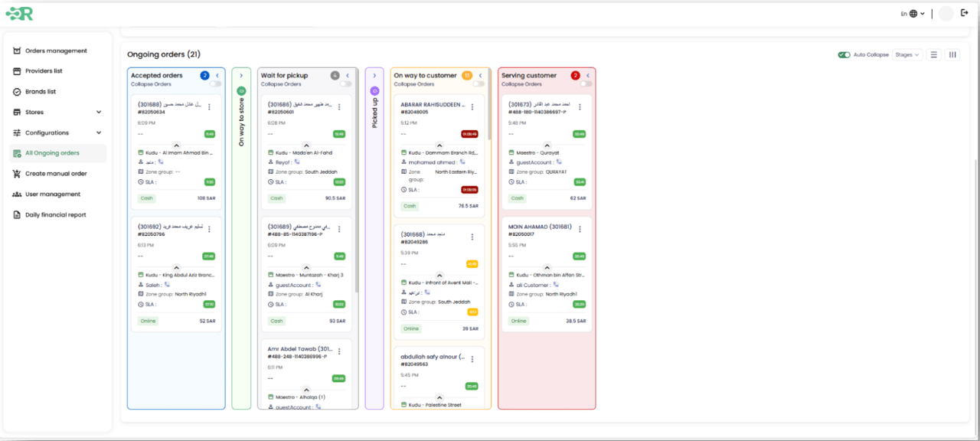This screenshot has height=441, width=980.
Task: Disable the Auto Collapse toggle
Action: (844, 55)
